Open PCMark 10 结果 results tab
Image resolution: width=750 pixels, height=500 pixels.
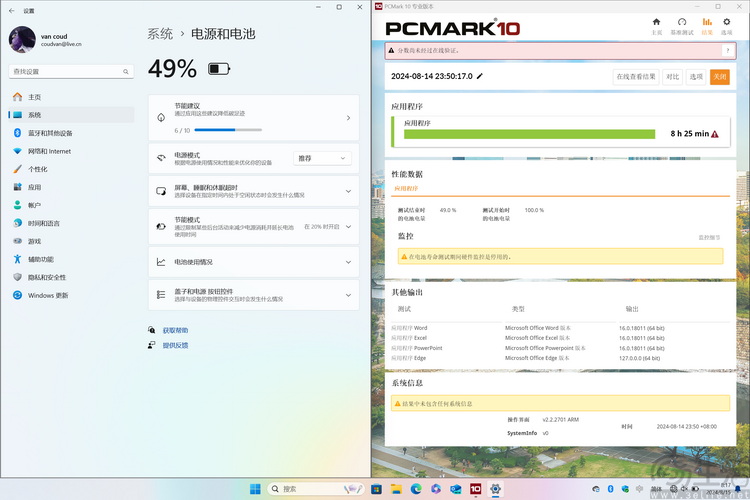707,26
